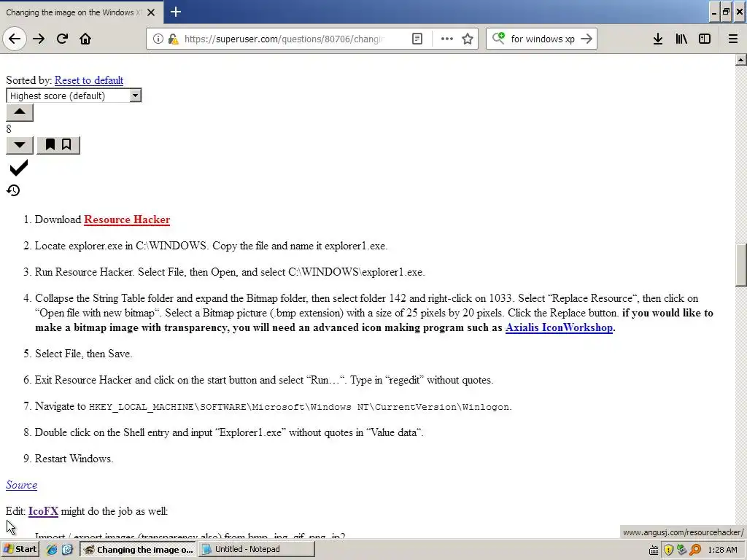Click the security shield tray icon
The image size is (747, 560).
coord(668,550)
